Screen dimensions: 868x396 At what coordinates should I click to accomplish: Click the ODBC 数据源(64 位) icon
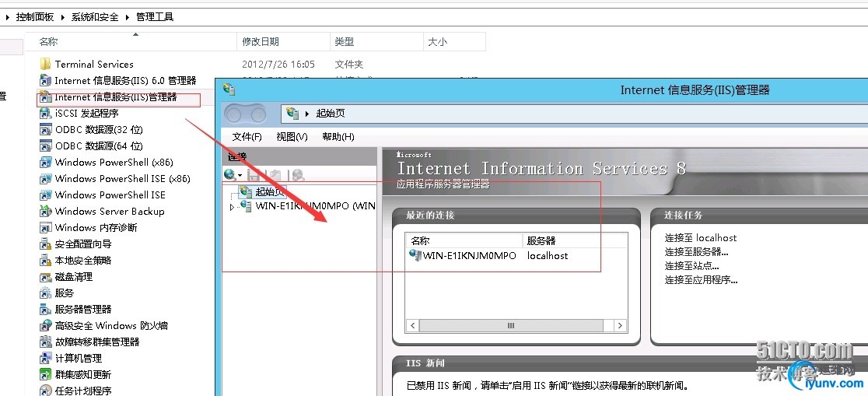coord(46,145)
